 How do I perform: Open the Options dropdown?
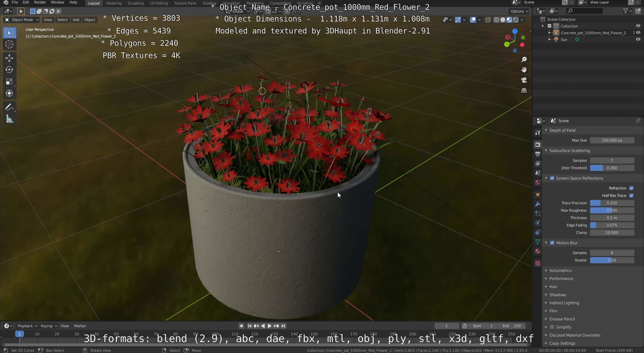coord(519,11)
